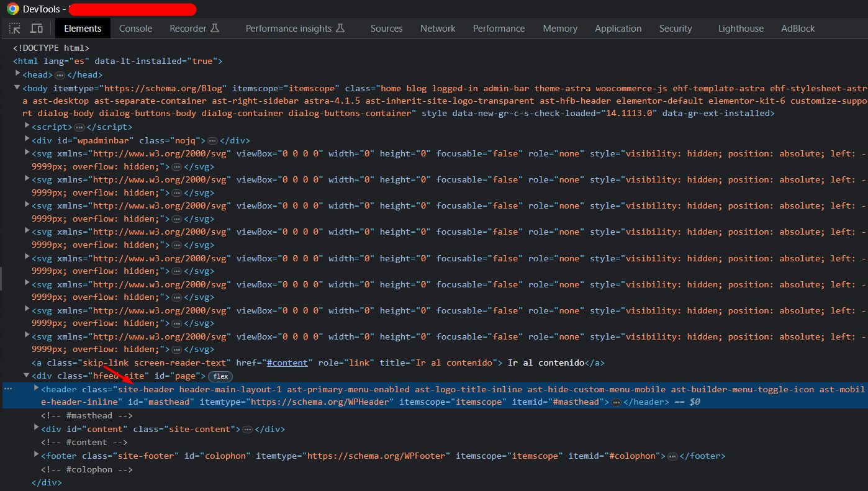Open the three-dot actions on selected row
Screen dimensions: 868x491
coord(8,389)
